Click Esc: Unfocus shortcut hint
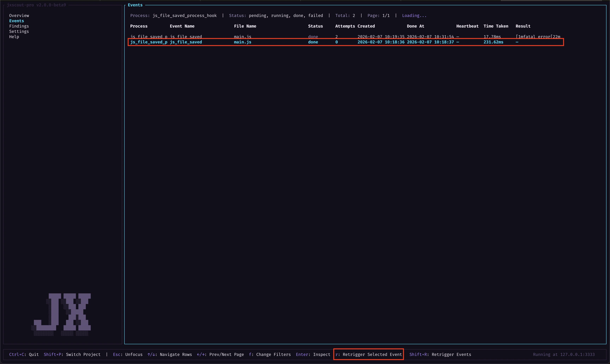This screenshot has height=364, width=610. (x=127, y=354)
